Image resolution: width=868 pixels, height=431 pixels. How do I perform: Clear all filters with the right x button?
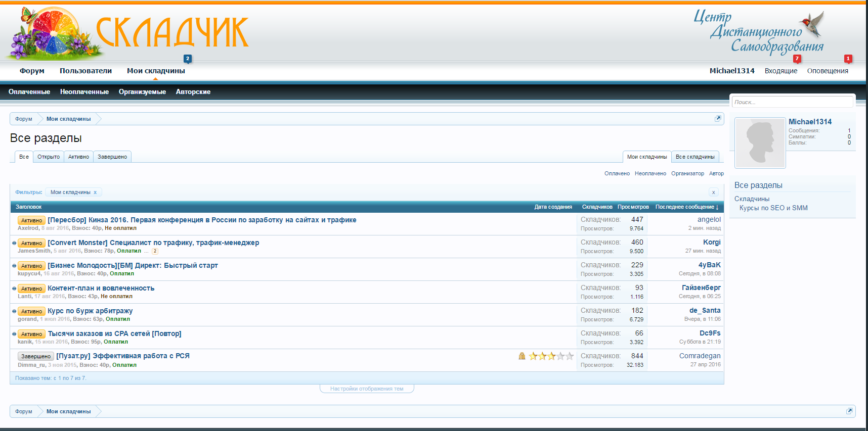coord(713,193)
